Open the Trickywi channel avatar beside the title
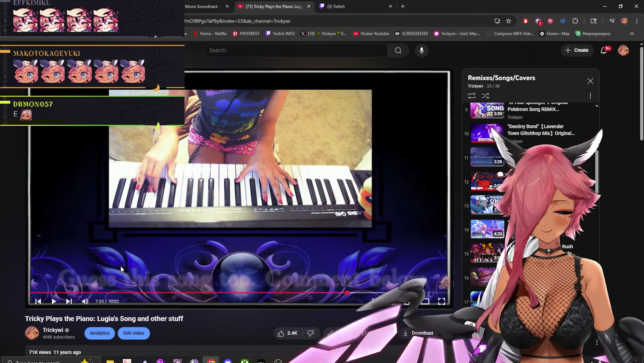This screenshot has height=363, width=644. (x=32, y=333)
